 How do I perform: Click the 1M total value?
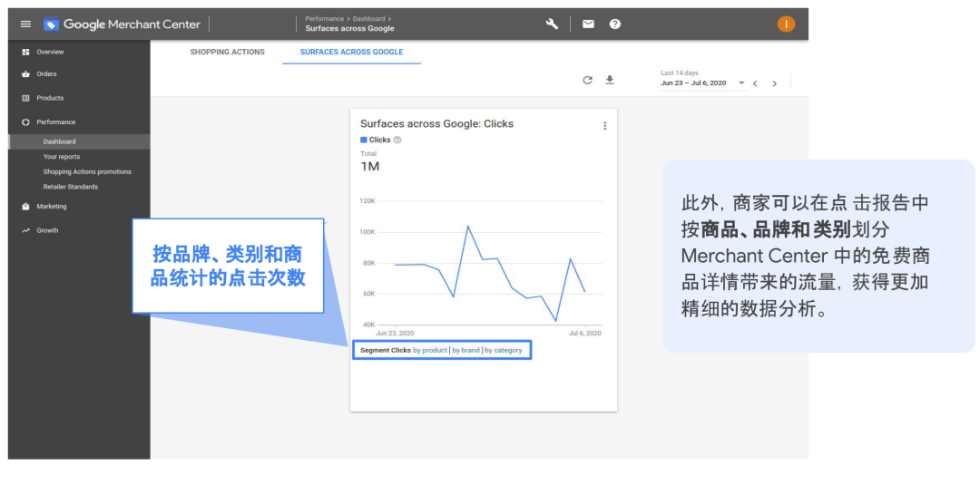[370, 167]
